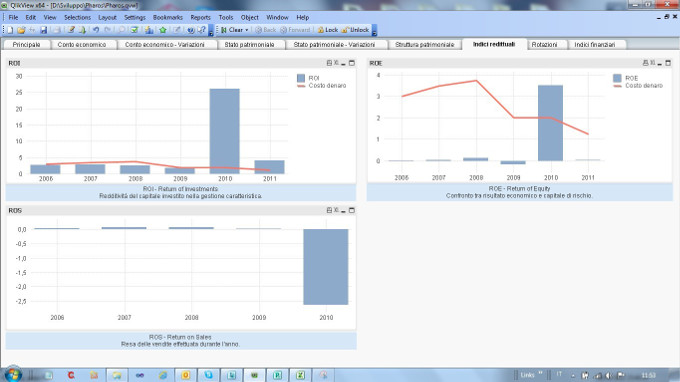Undo the last layout change
The image size is (680, 382).
pyautogui.click(x=96, y=30)
